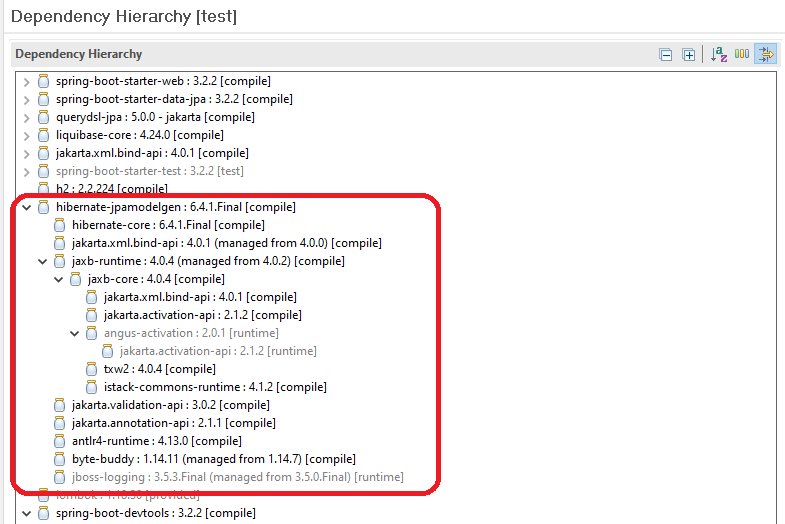Select "istack-commons-runtime : 4.1.2 [compile]" text
Image resolution: width=785 pixels, height=524 pixels.
coord(215,387)
